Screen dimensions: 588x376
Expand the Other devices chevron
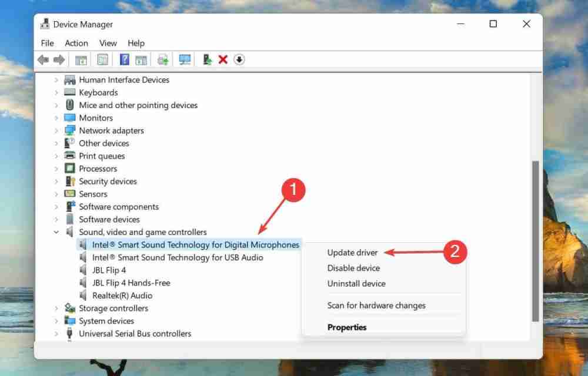coord(56,143)
